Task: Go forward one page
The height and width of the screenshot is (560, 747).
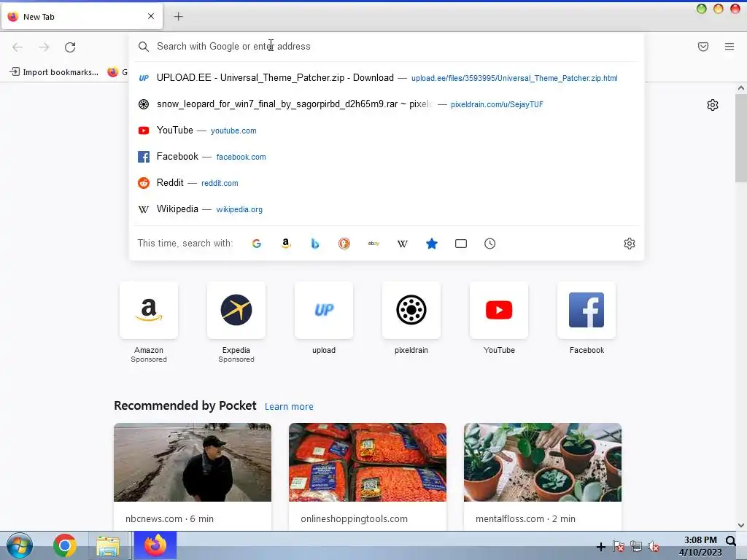Action: [44, 47]
